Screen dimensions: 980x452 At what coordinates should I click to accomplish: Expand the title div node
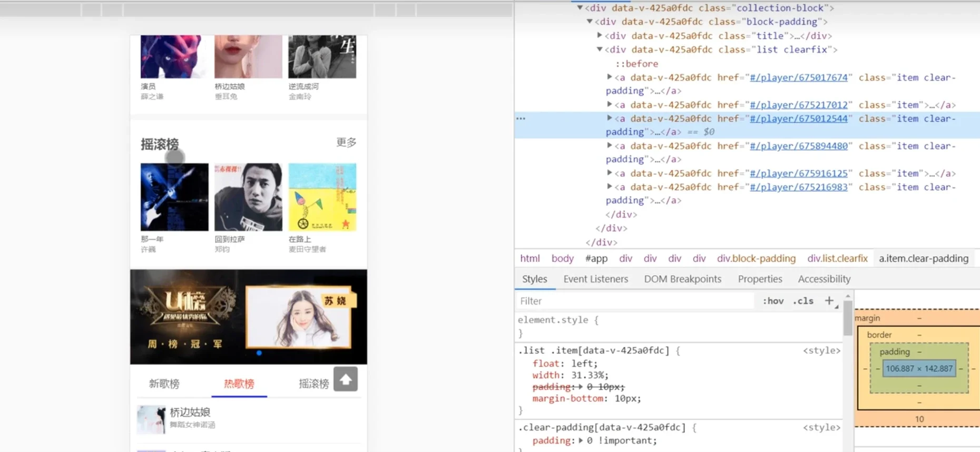pyautogui.click(x=600, y=35)
